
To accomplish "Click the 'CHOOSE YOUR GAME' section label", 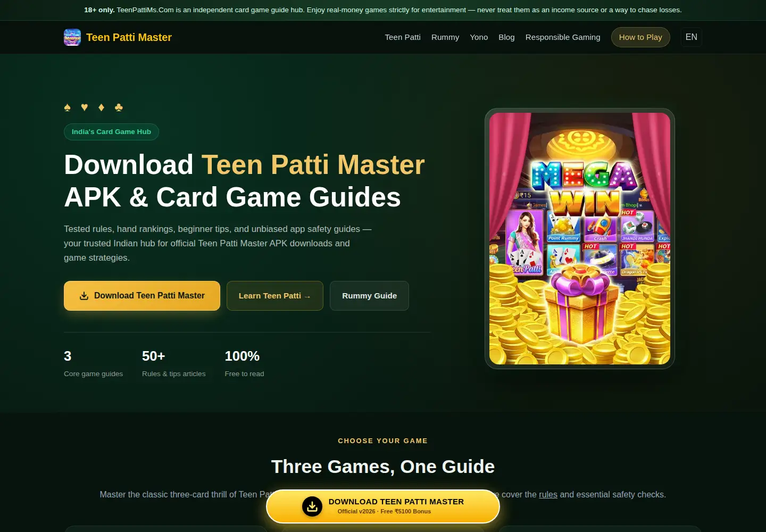I will [383, 441].
